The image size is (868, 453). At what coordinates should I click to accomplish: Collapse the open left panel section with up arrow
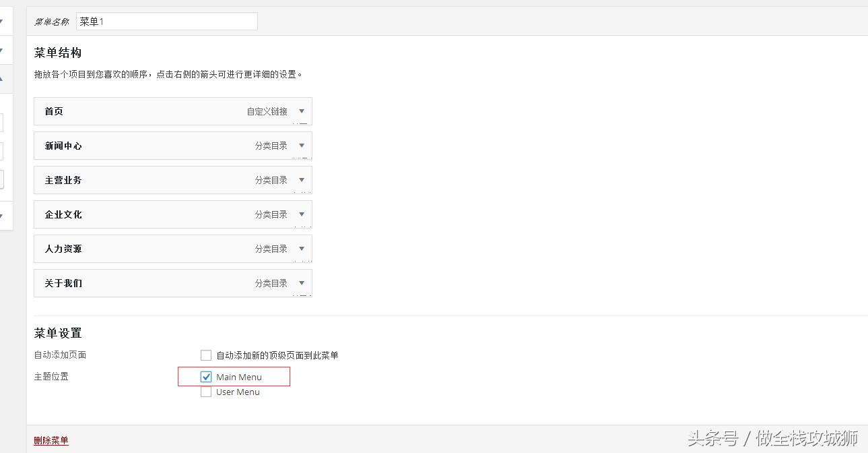click(2, 79)
